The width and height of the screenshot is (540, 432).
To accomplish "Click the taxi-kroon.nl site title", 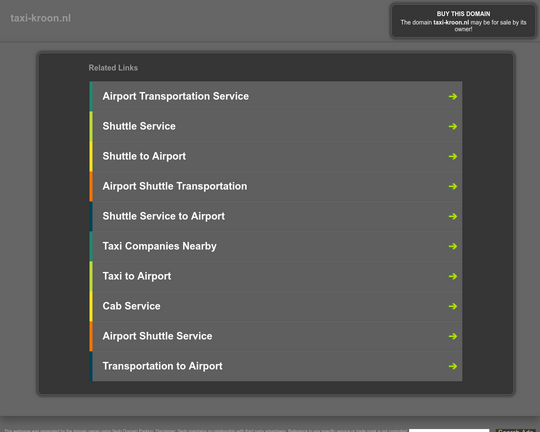I will (41, 18).
